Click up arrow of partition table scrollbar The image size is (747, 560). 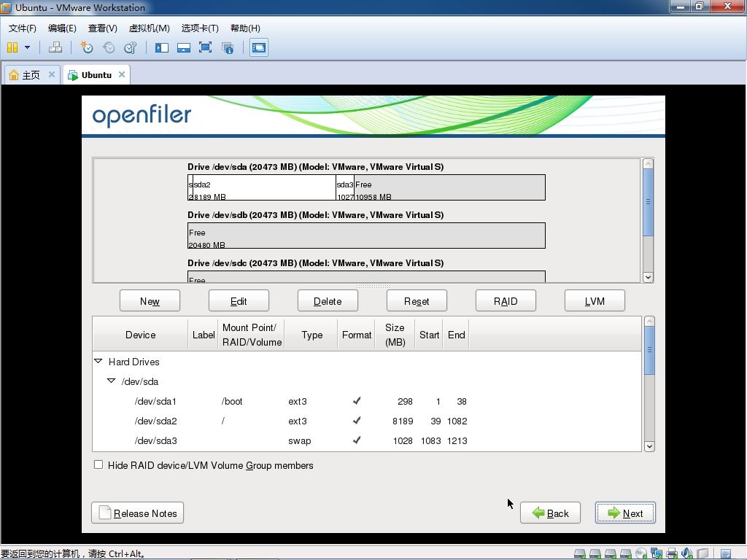[x=649, y=322]
